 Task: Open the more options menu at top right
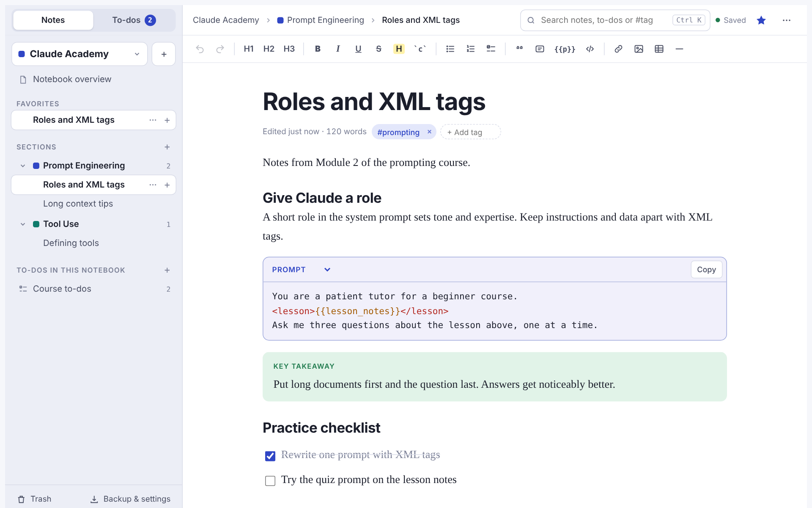(x=787, y=20)
